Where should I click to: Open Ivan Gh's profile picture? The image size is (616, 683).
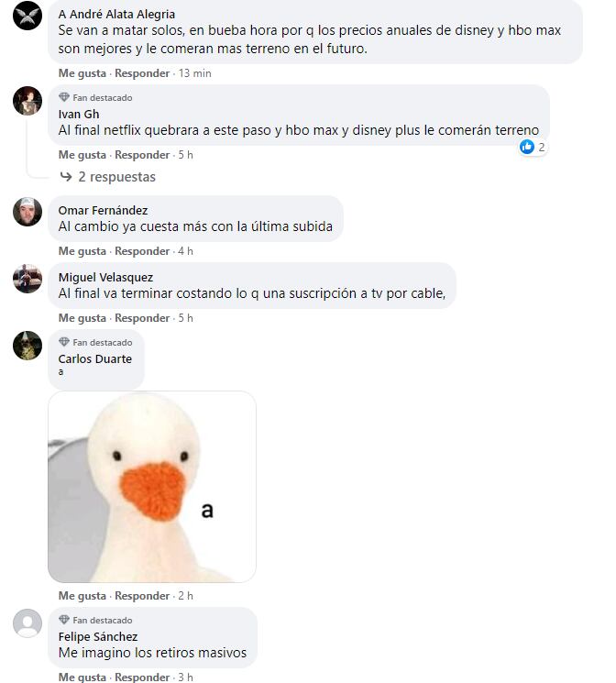[x=27, y=101]
